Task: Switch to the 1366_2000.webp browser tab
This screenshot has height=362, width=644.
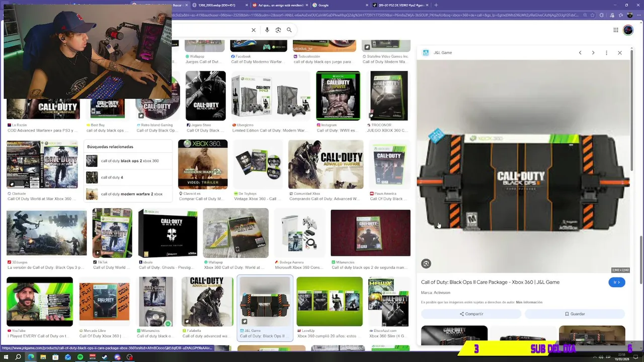Action: point(218,5)
